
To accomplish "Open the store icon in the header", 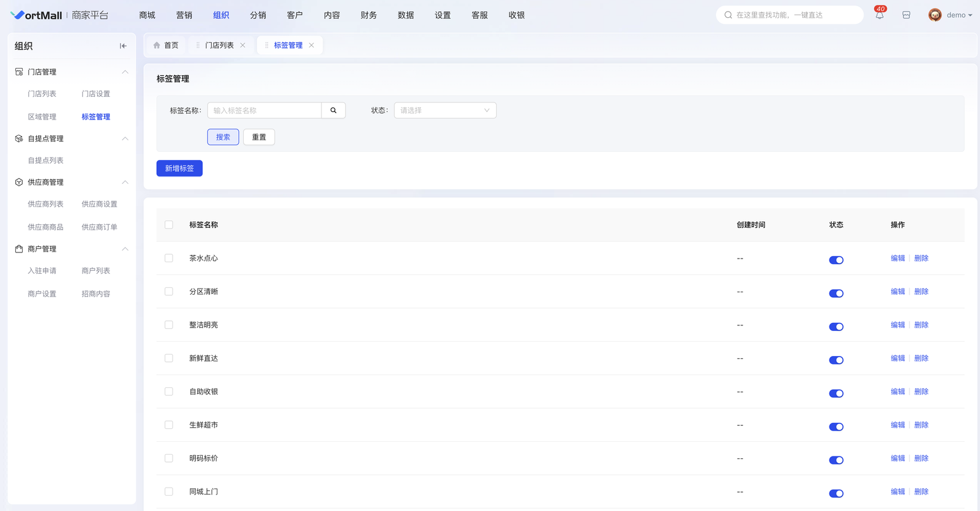I will click(907, 15).
